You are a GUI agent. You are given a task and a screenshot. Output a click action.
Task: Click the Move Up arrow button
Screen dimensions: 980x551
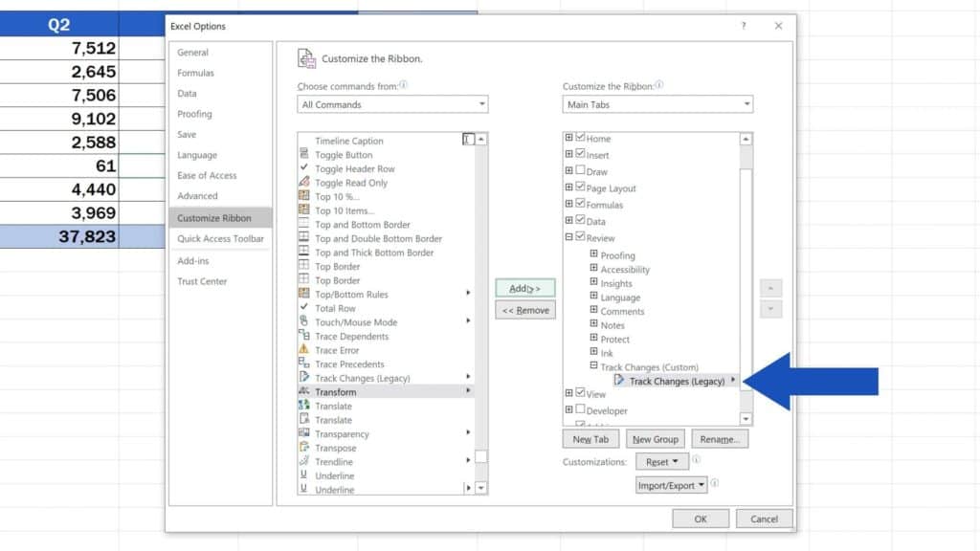coord(770,289)
